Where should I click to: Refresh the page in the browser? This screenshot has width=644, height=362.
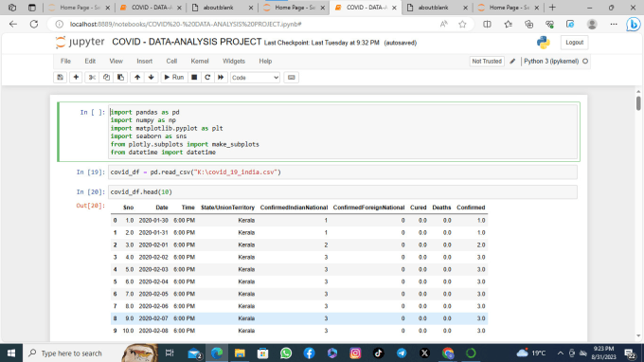click(34, 25)
